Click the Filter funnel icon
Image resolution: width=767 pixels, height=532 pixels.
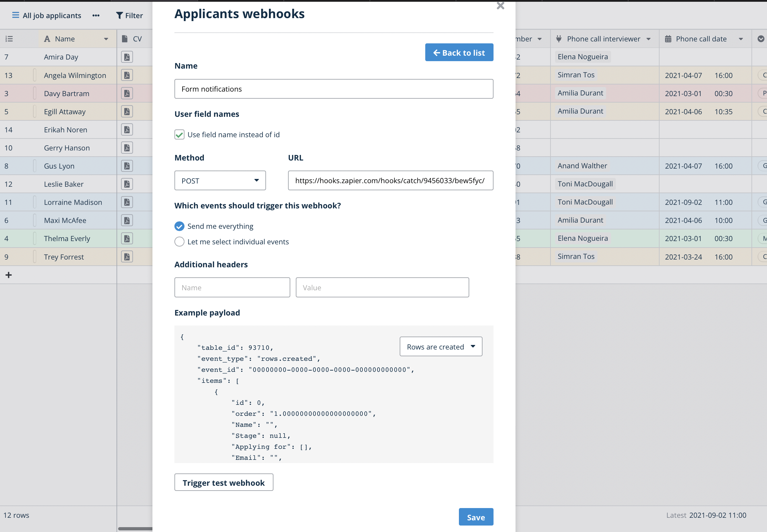(x=119, y=15)
